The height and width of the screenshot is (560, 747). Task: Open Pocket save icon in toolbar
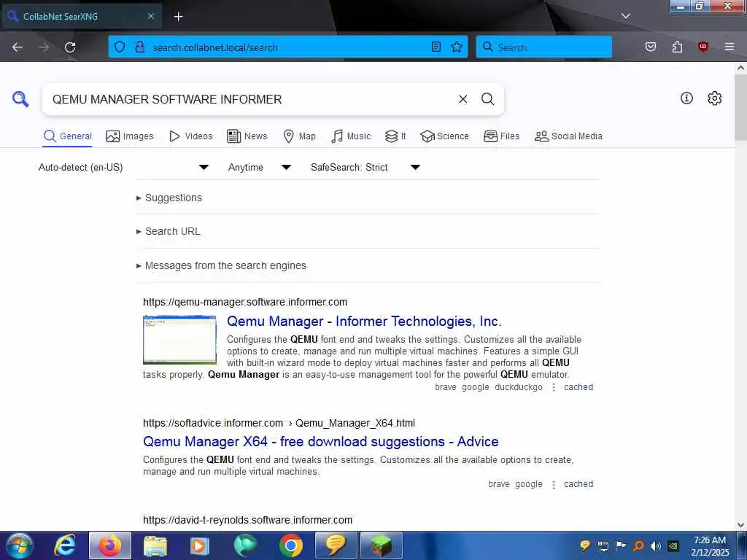coord(651,47)
